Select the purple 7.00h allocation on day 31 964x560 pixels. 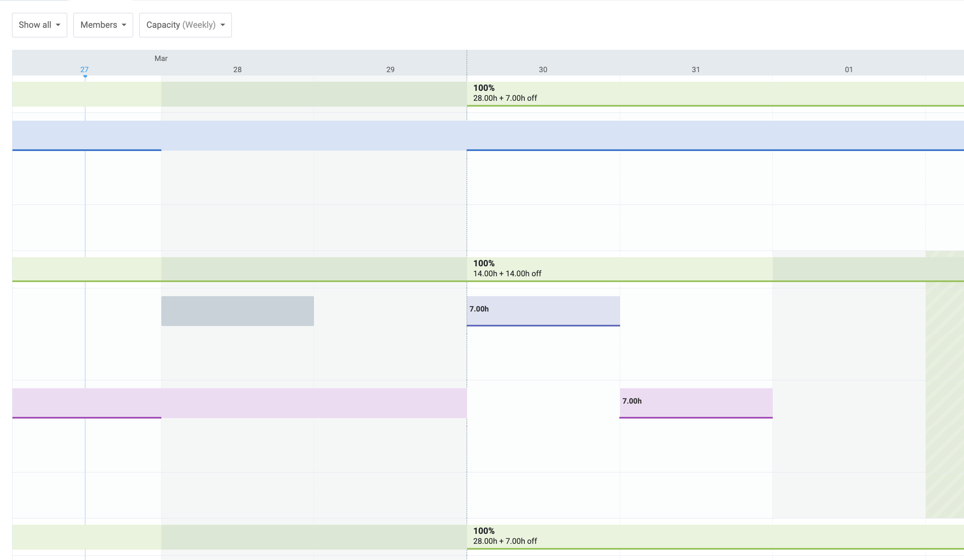coord(696,403)
